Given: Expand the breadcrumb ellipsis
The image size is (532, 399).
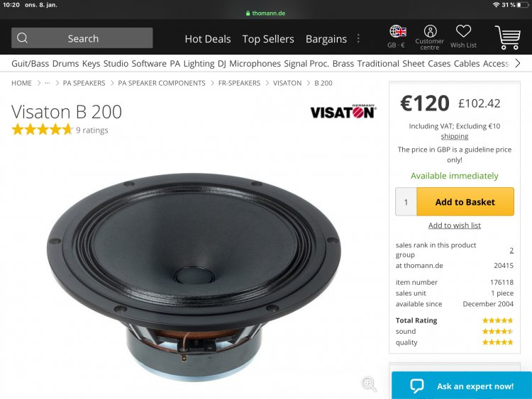Looking at the screenshot, I should 48,83.
